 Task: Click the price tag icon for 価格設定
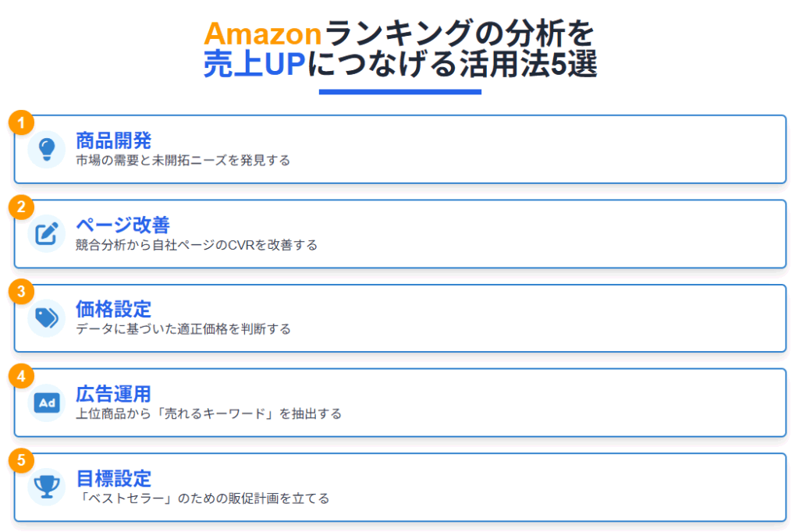point(46,318)
